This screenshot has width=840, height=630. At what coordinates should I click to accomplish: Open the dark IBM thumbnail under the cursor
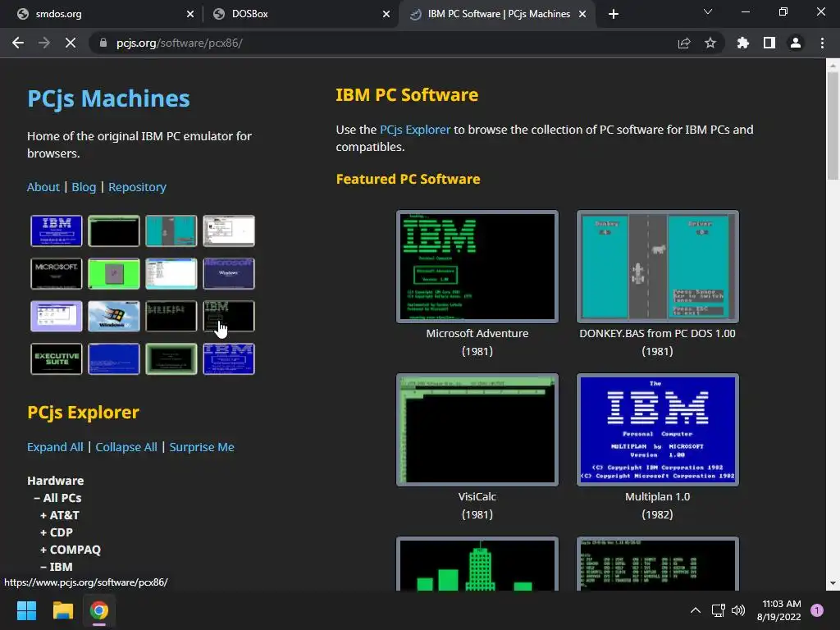tap(229, 316)
